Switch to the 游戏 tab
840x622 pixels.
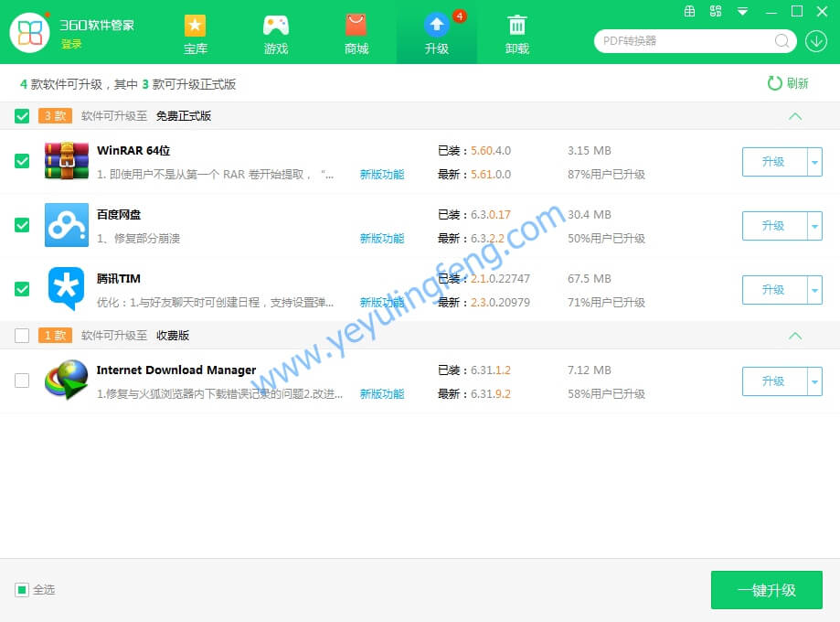coord(276,35)
